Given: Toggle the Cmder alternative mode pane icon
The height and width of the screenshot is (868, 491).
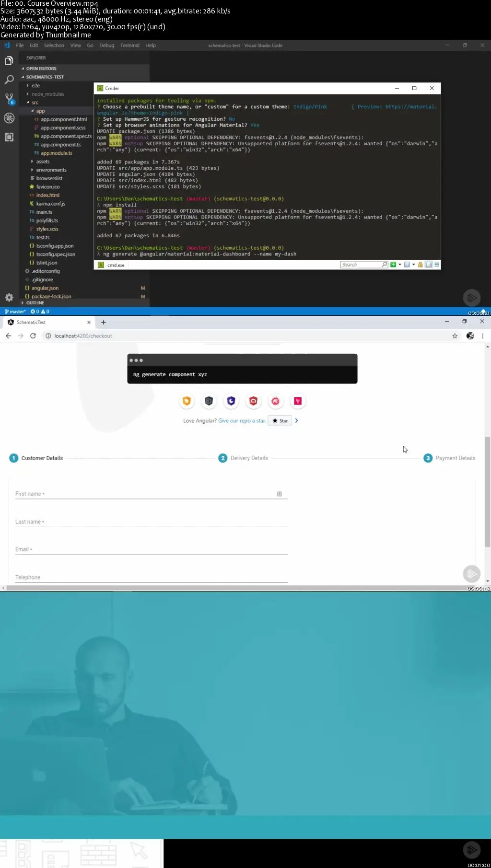Looking at the screenshot, I should click(x=429, y=265).
